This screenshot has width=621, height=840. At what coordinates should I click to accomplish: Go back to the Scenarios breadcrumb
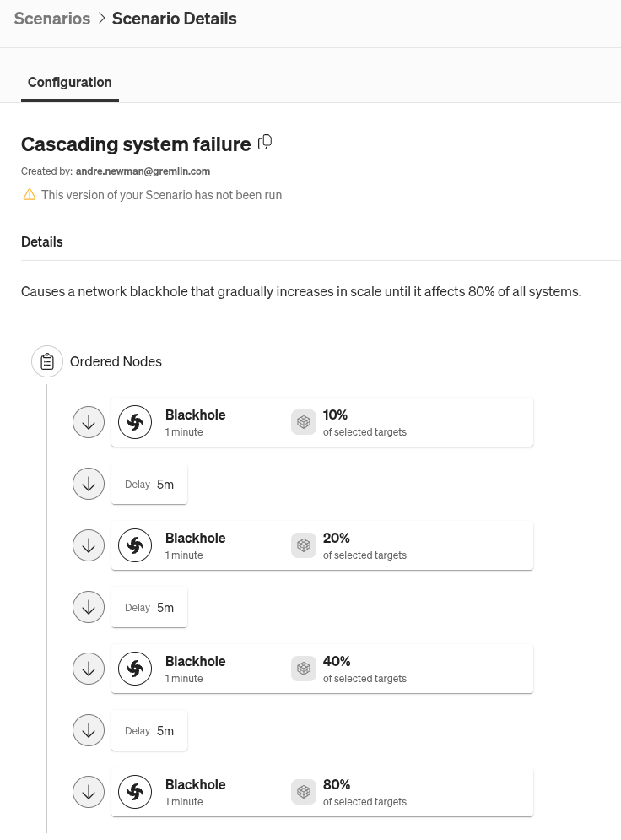click(52, 19)
